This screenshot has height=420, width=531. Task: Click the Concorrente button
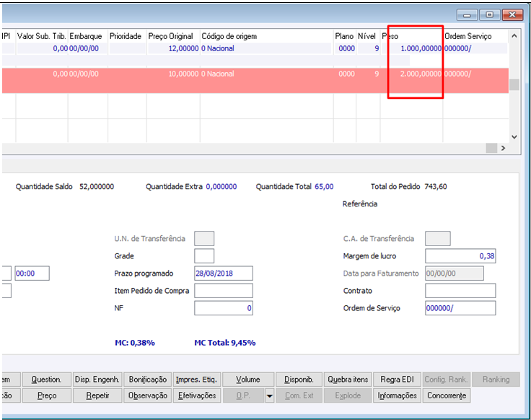447,395
